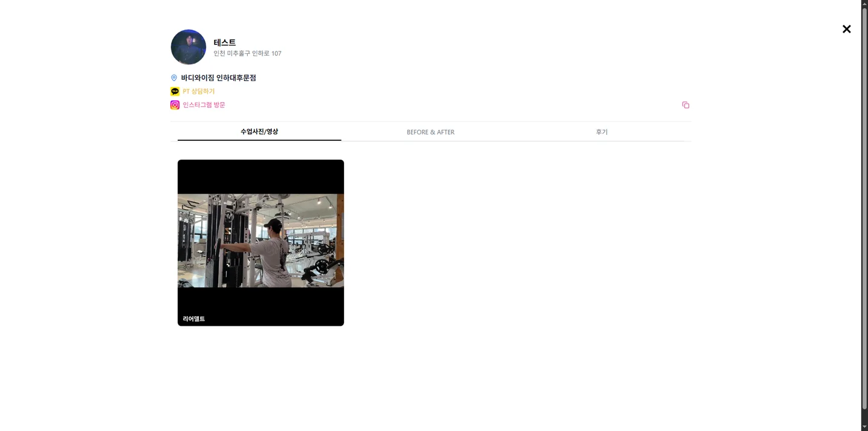Click the pink copy link icon
Screen dimensions: 868x431
tap(685, 105)
